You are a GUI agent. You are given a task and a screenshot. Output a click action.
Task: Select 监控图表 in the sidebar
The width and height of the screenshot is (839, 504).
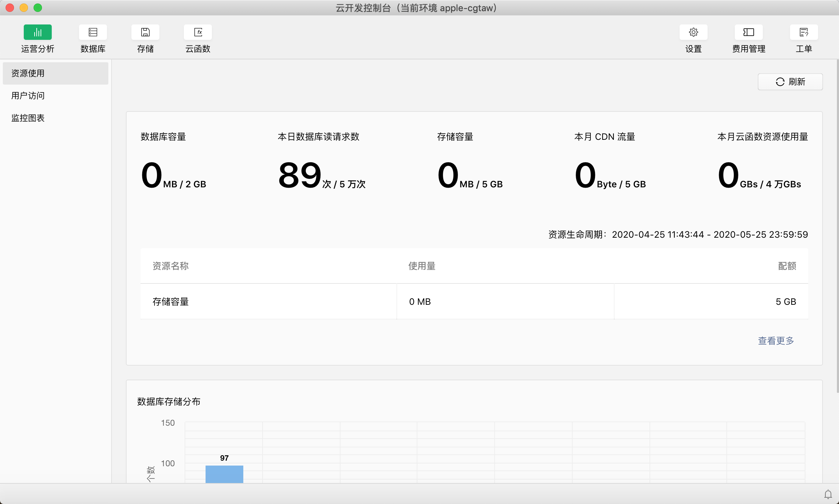click(28, 118)
